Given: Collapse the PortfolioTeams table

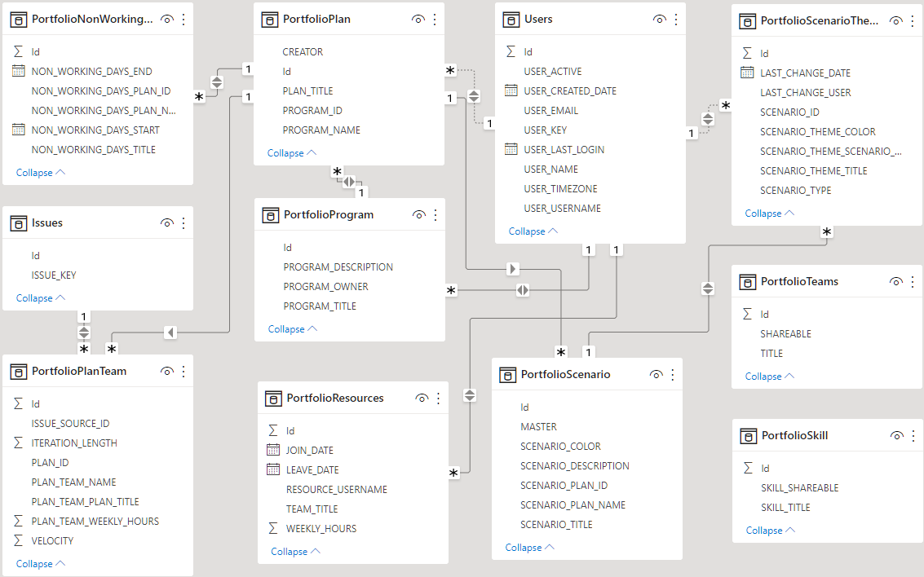Looking at the screenshot, I should tap(769, 377).
